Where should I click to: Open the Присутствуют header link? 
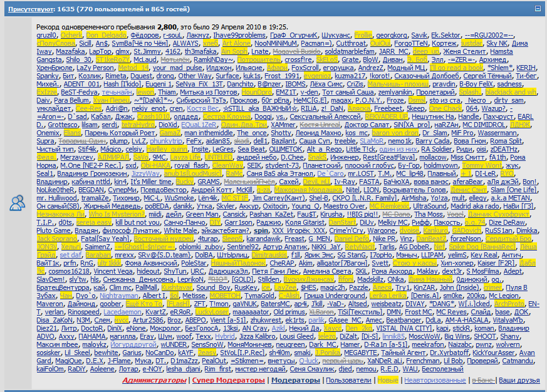click(31, 9)
